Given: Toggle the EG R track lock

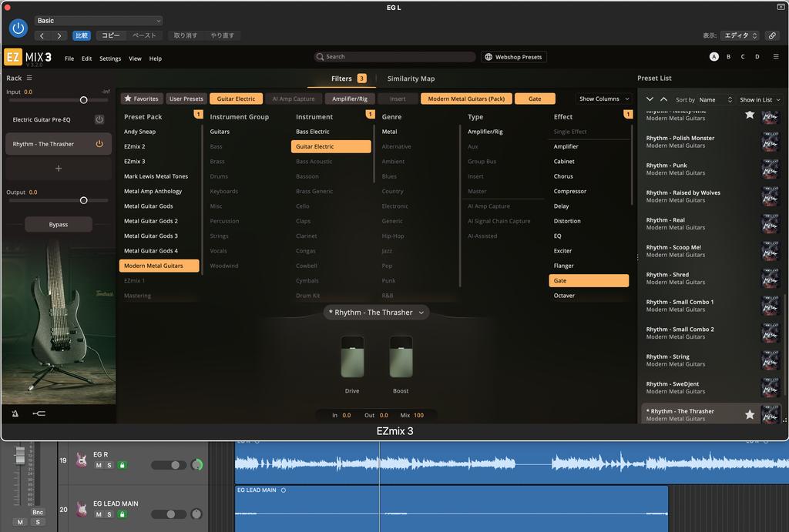Looking at the screenshot, I should [x=122, y=465].
